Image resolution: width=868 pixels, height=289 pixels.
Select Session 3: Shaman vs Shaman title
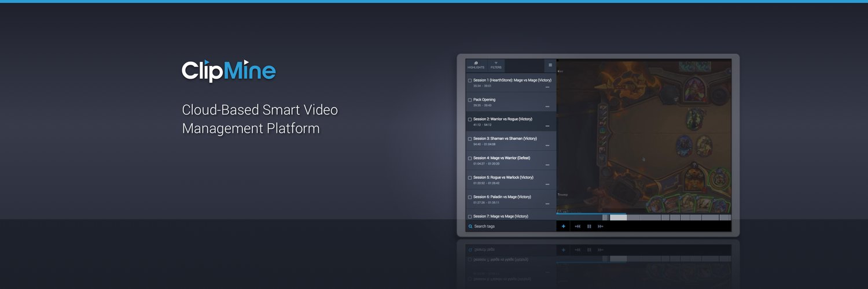tap(505, 139)
